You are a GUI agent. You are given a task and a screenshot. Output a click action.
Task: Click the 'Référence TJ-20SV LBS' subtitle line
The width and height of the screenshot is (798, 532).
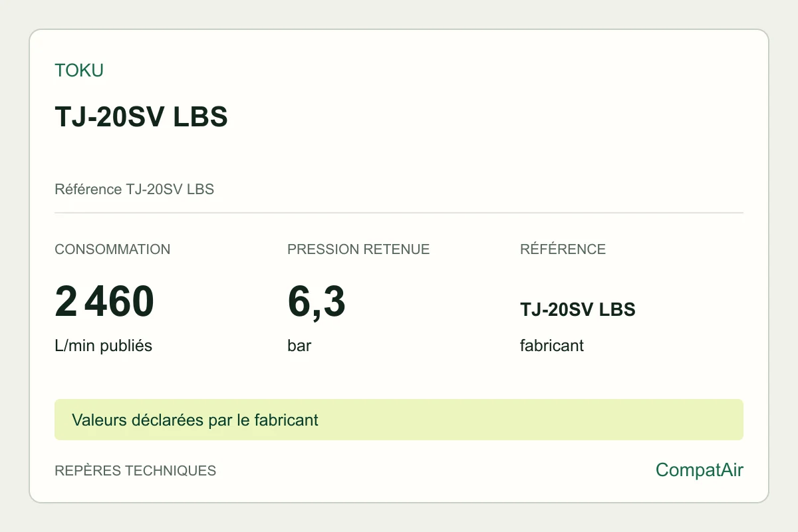[x=134, y=190]
